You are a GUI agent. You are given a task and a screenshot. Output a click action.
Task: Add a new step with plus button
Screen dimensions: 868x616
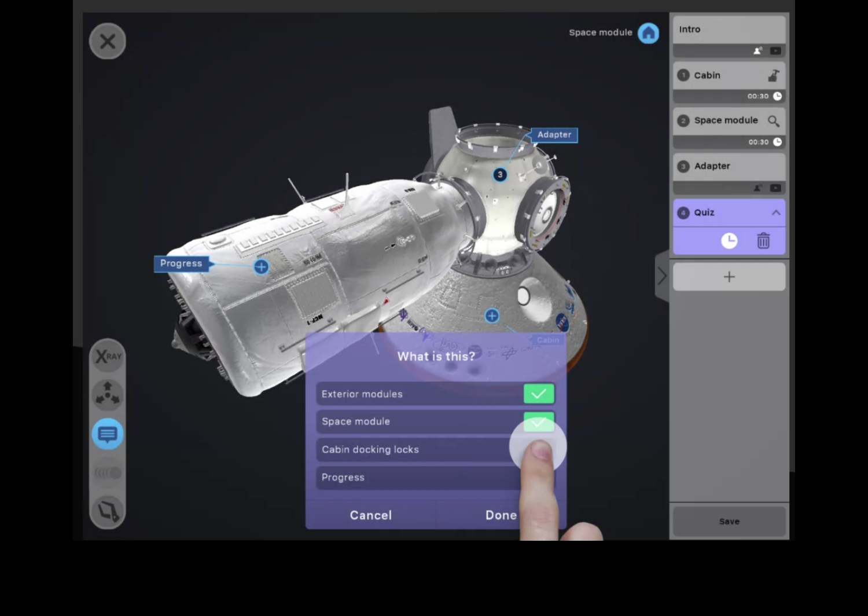(729, 277)
